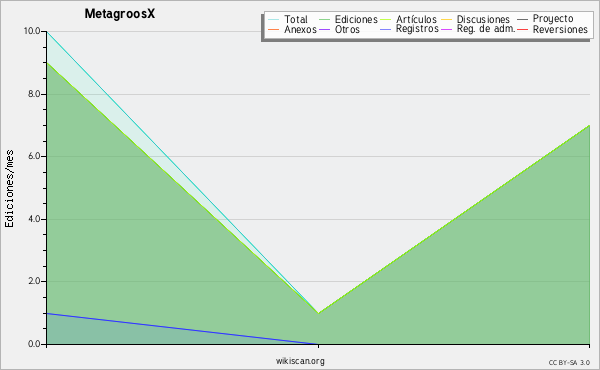Click the red Reversiones legend line swatch
This screenshot has width=600, height=370.
[x=522, y=29]
